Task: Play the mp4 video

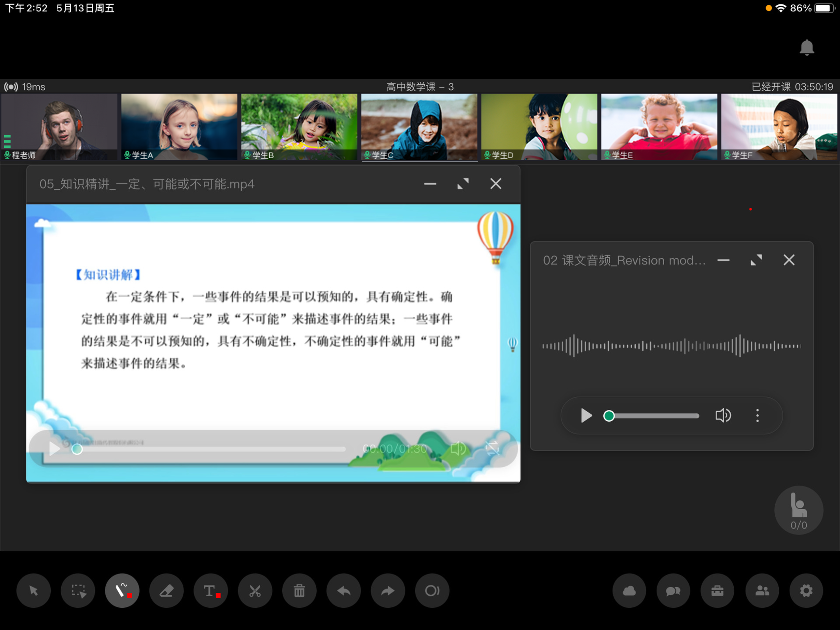Action: pos(55,449)
